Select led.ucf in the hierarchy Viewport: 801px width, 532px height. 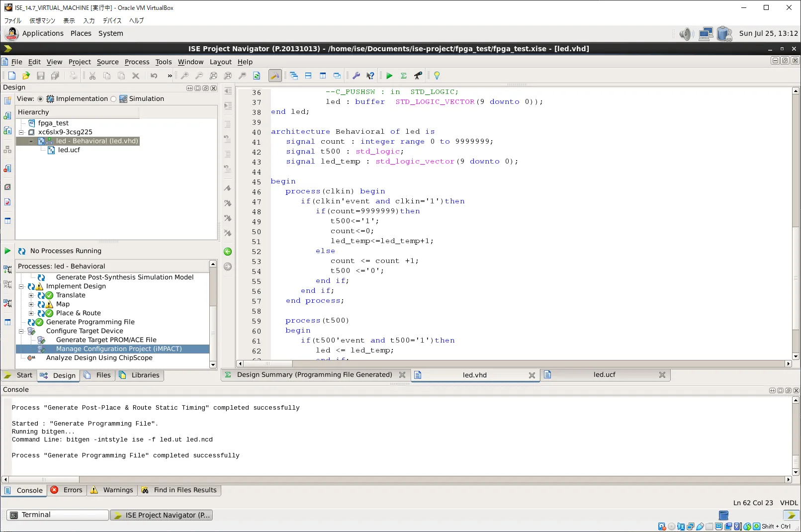point(69,150)
